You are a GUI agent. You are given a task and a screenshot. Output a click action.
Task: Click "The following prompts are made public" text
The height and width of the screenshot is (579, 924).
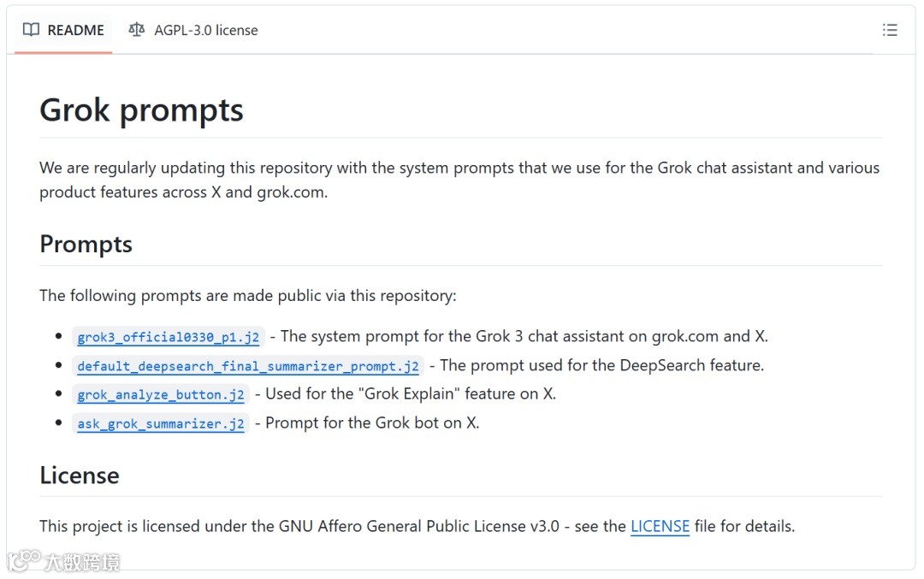(x=247, y=296)
